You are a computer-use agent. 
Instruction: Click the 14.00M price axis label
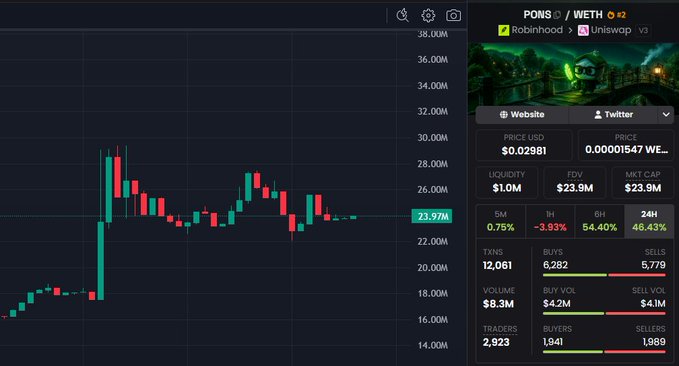[432, 346]
